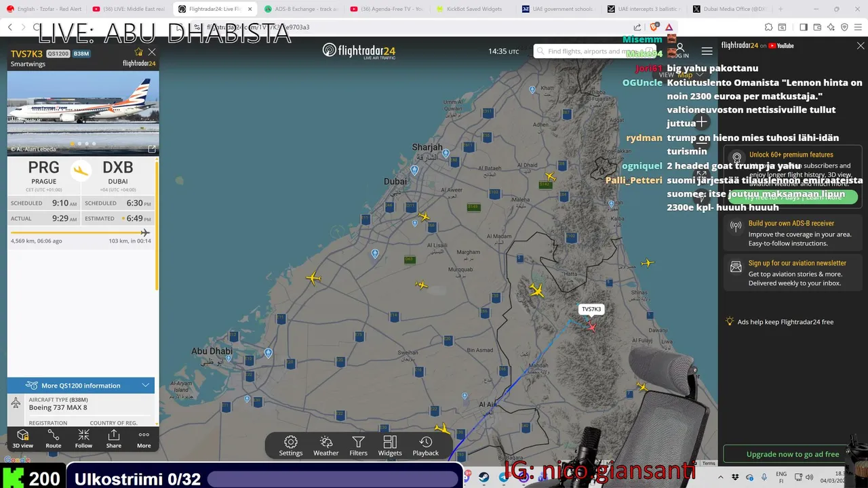Show hidden system tray icons

click(721, 477)
